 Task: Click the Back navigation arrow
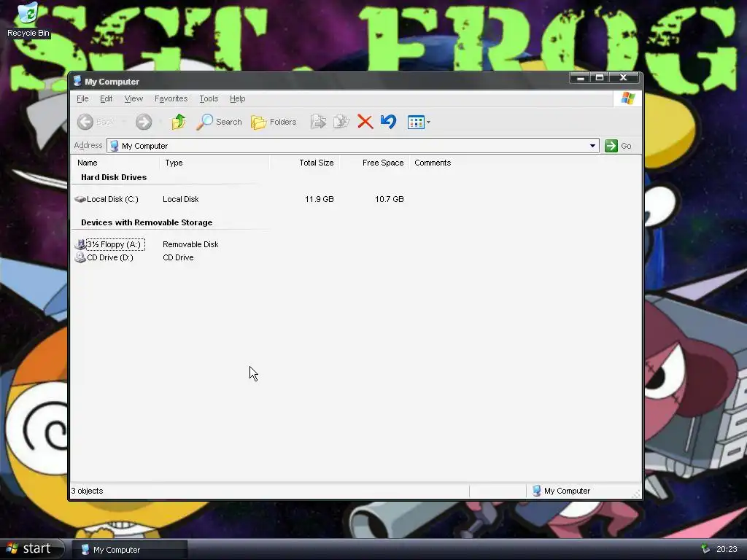[85, 122]
